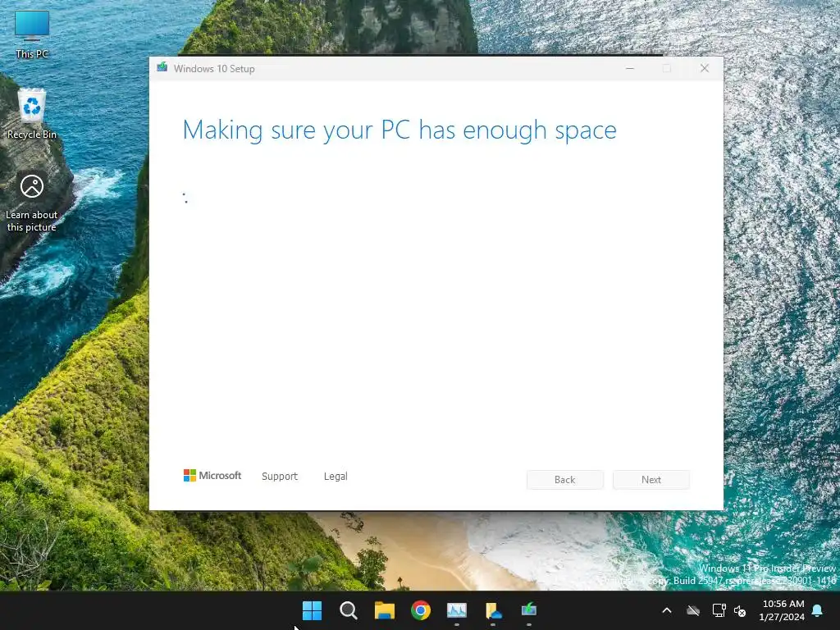This screenshot has height=630, width=840.
Task: Open the Windows Start button
Action: point(312,610)
